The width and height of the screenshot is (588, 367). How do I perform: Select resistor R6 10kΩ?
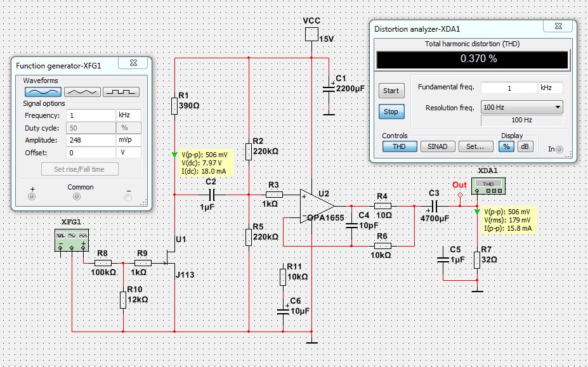382,246
